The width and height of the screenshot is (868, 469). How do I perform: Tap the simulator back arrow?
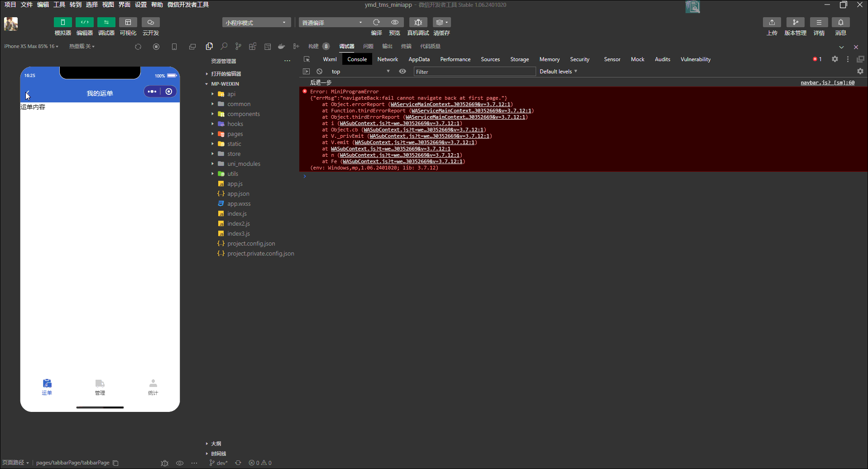click(28, 93)
